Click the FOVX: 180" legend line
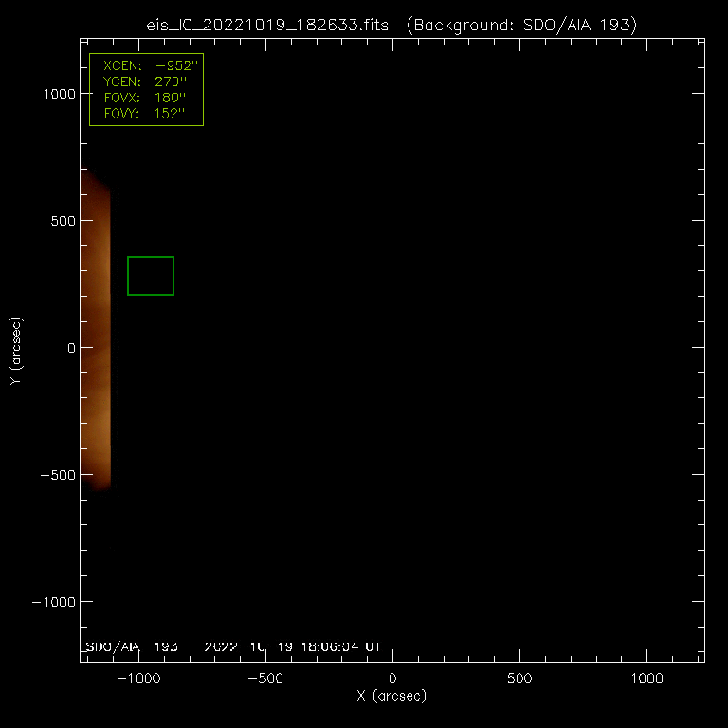The height and width of the screenshot is (728, 728). point(145,98)
